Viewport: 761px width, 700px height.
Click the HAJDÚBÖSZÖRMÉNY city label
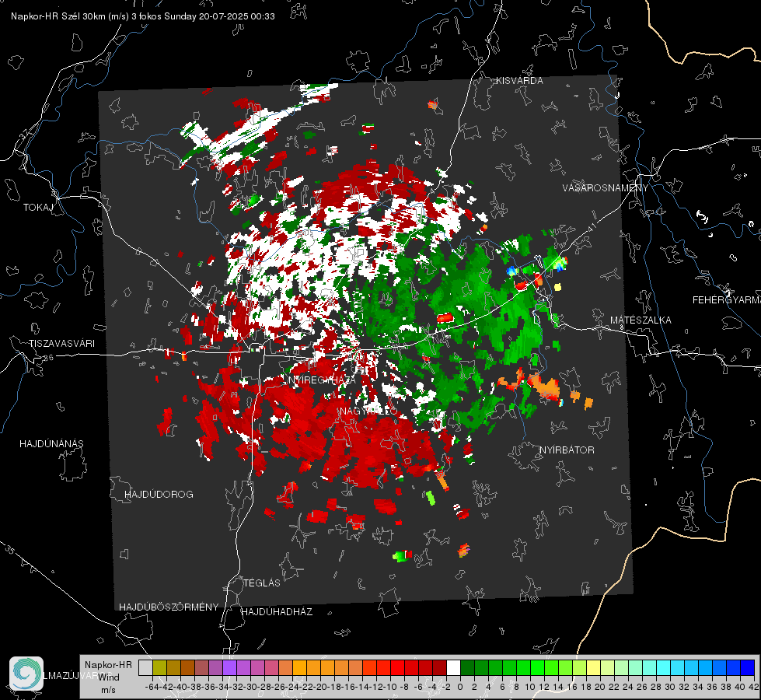click(169, 607)
